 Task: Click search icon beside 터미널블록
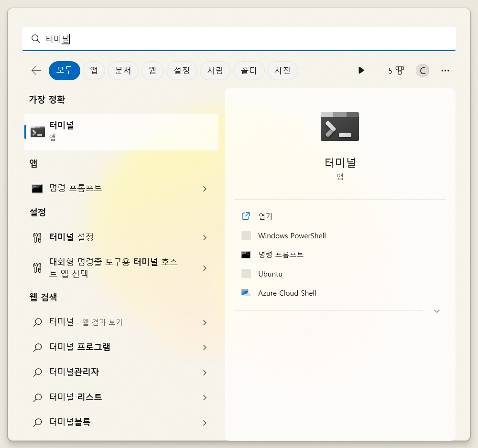click(37, 423)
